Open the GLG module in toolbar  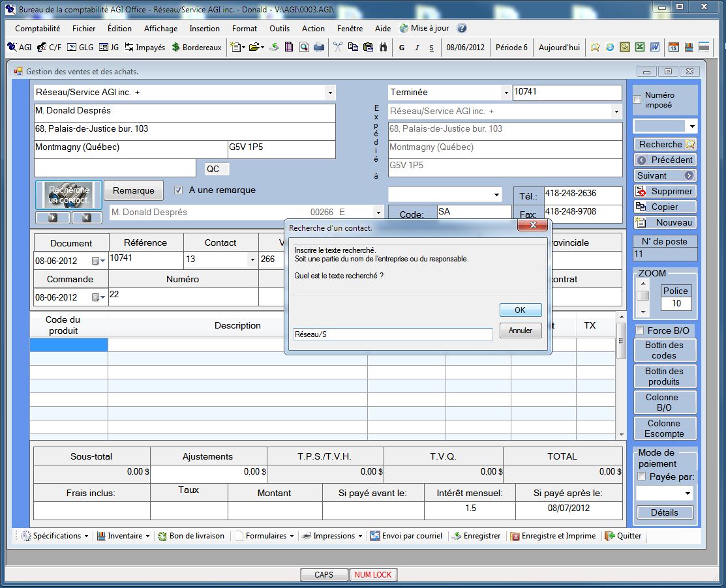click(x=80, y=47)
